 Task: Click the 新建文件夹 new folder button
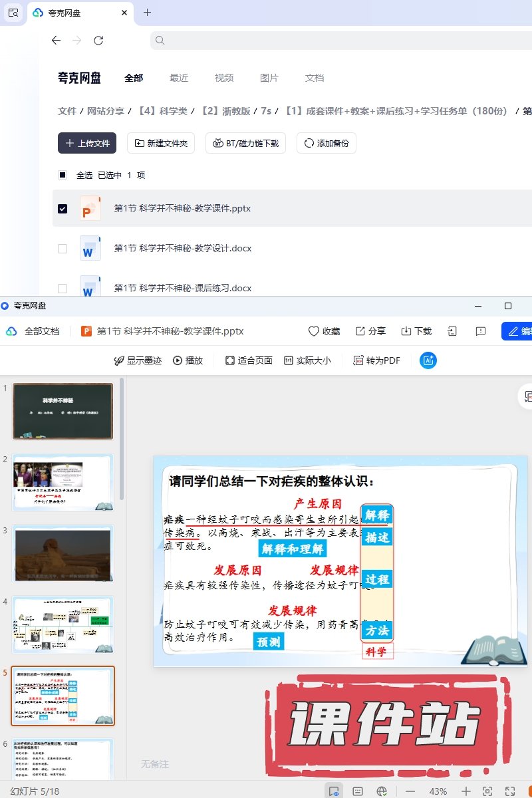161,143
